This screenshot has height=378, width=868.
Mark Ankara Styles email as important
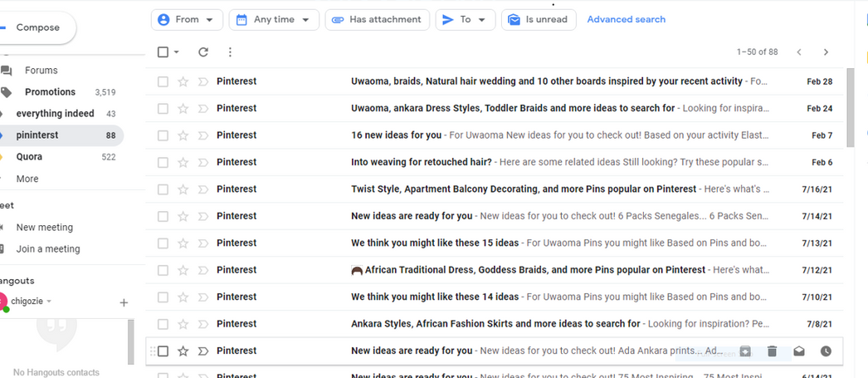click(203, 324)
